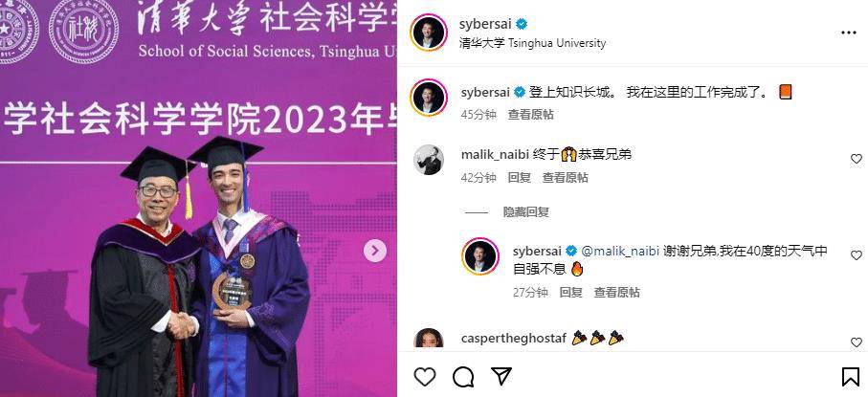868x397 pixels.
Task: Open malik_naibi's profile avatar
Action: pyautogui.click(x=429, y=160)
